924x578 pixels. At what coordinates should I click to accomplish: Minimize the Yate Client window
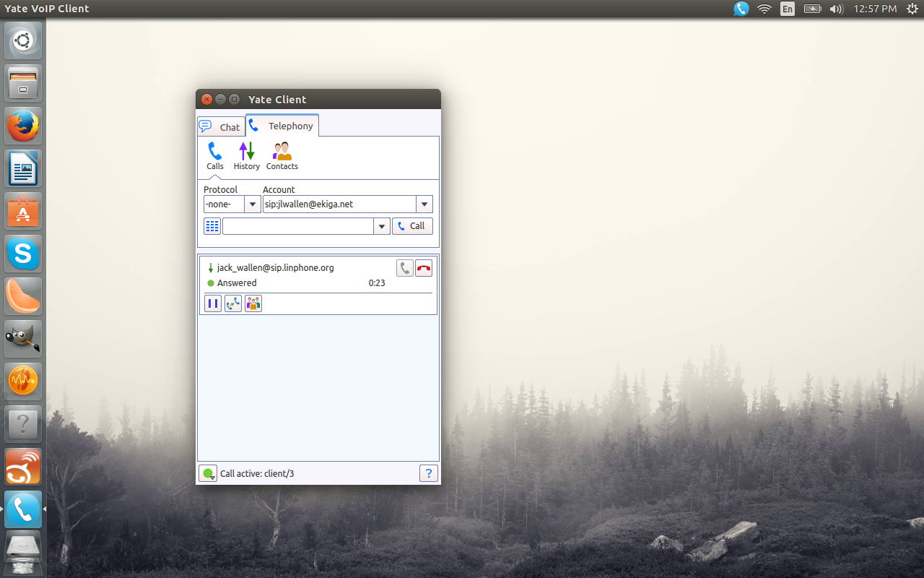point(220,100)
